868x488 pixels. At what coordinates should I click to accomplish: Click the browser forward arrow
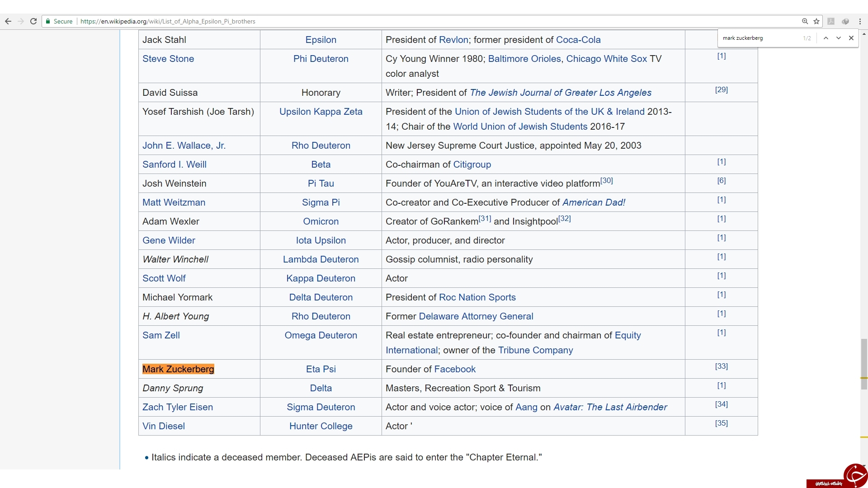21,21
